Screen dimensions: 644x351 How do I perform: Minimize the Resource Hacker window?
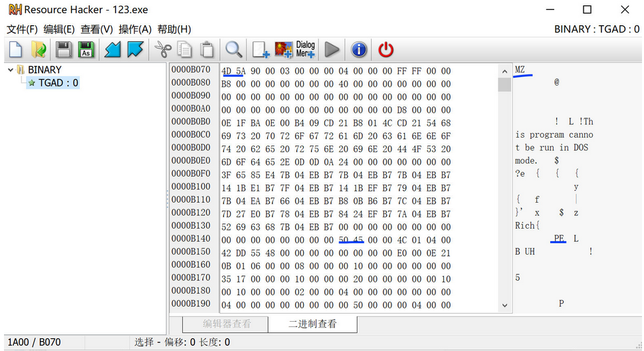(550, 9)
